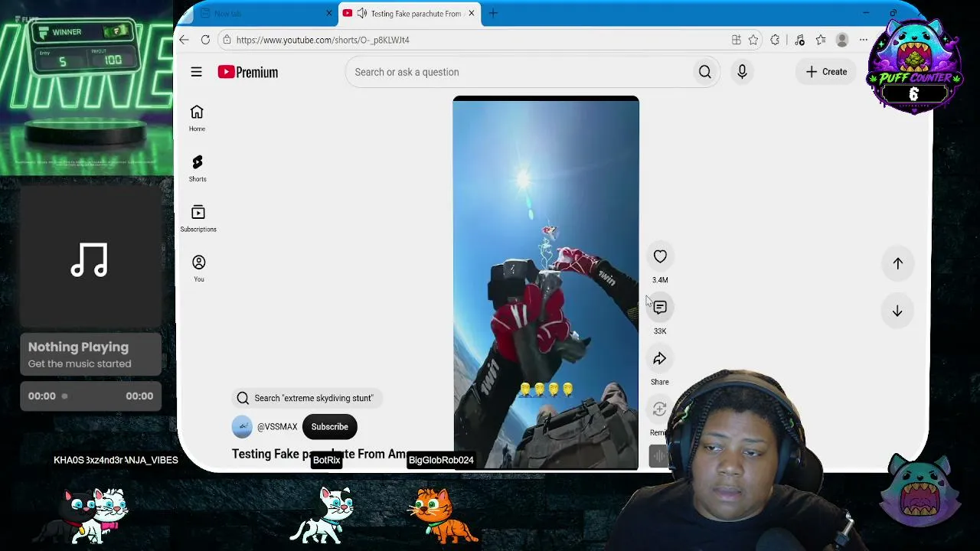980x551 pixels.
Task: Open comments on the Short
Action: [660, 308]
